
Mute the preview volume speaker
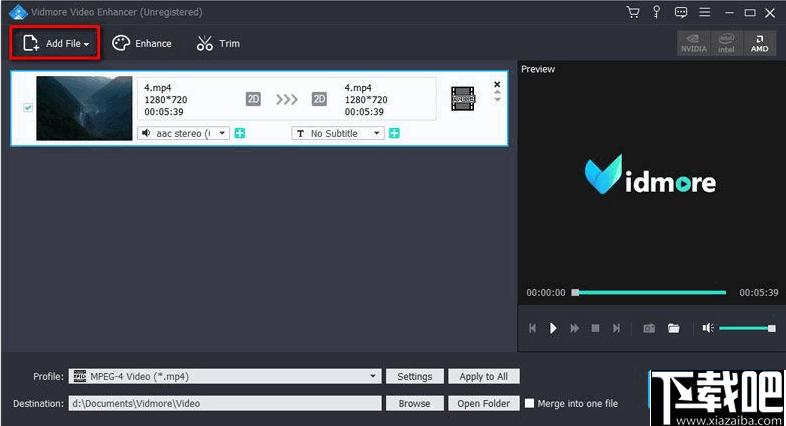coord(708,328)
